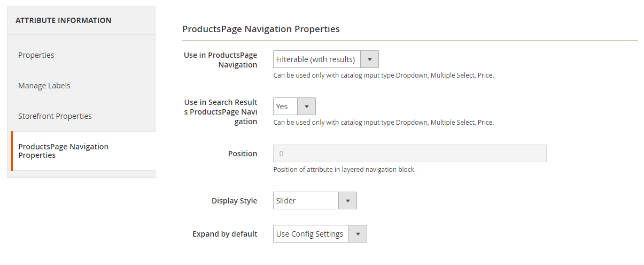Click the Attribute Information sidebar header

[64, 20]
